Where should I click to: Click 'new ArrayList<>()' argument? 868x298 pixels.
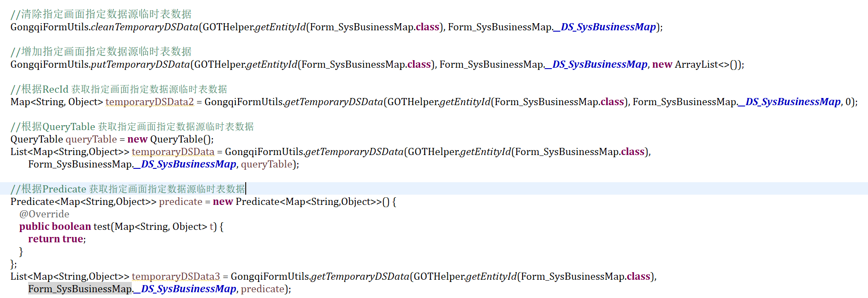697,65
